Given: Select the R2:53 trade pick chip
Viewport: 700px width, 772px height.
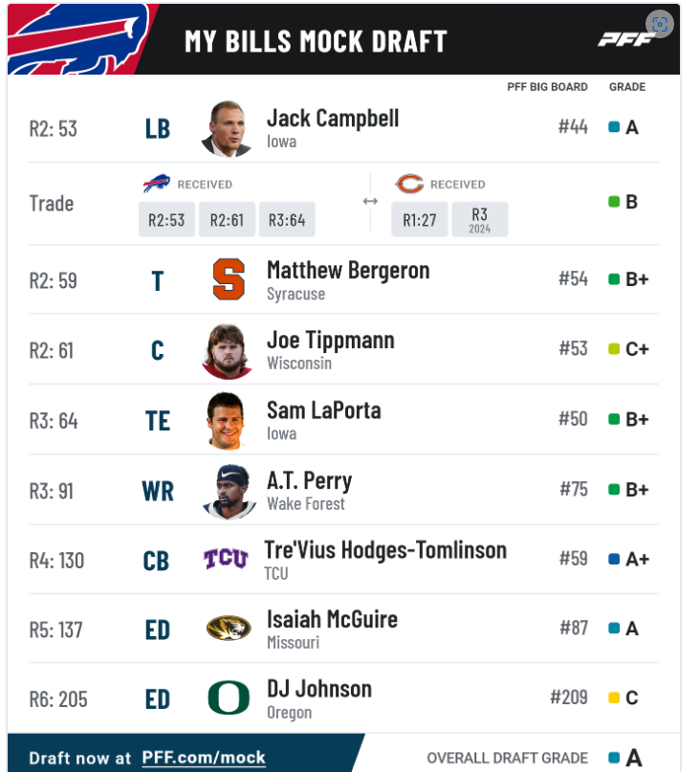Looking at the screenshot, I should pyautogui.click(x=166, y=220).
